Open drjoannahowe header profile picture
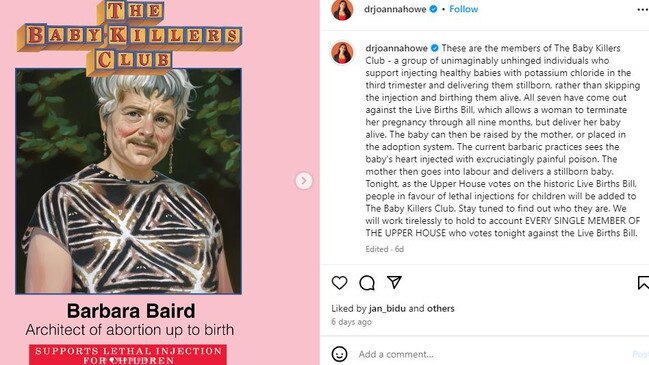The height and width of the screenshot is (365, 649). pyautogui.click(x=342, y=9)
